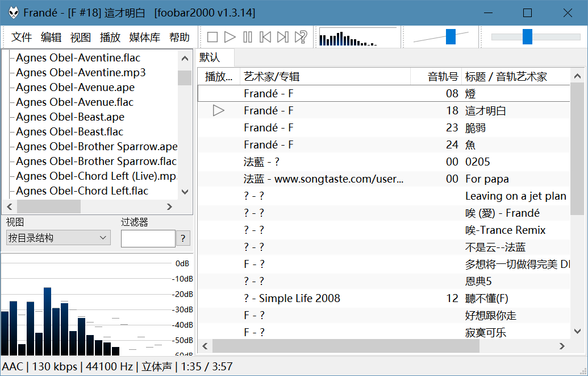The width and height of the screenshot is (588, 376).
Task: Select Agnes Obel-Chord Left (Live) item
Action: pyautogui.click(x=97, y=176)
